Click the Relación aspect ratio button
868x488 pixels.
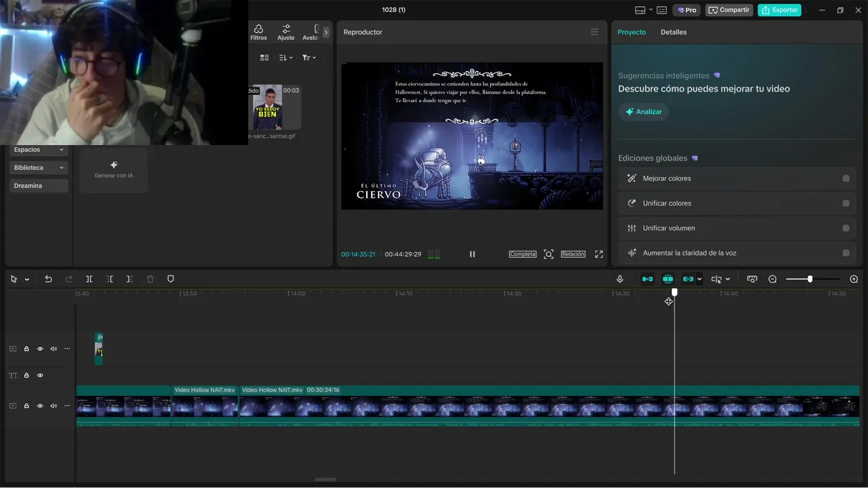coord(573,254)
